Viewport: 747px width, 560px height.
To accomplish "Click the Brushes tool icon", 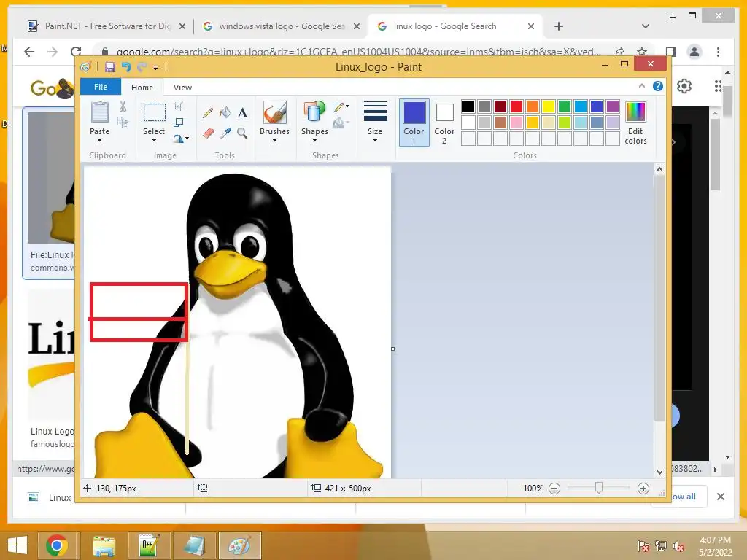I will (x=274, y=113).
